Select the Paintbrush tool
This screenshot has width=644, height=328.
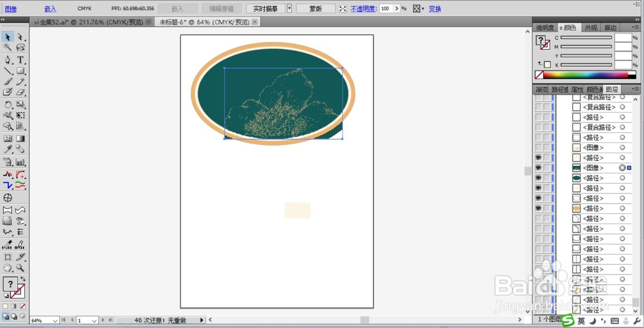coord(7,81)
